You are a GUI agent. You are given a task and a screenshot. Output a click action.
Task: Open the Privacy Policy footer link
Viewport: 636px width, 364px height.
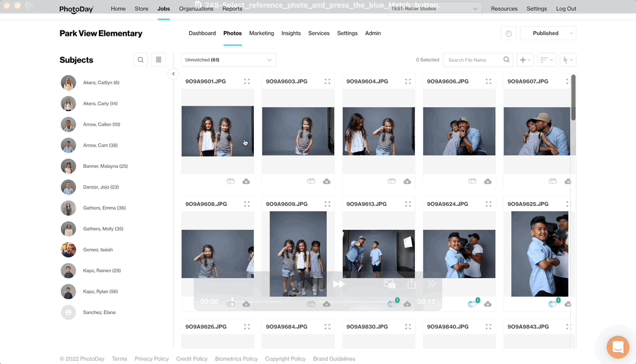coord(152,359)
